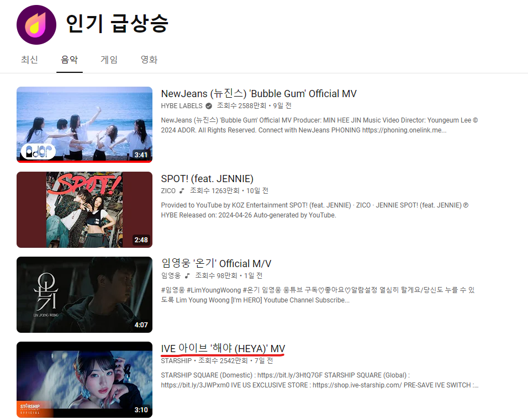Open the 게임 tab
Screen dimensions: 528x420
point(109,60)
